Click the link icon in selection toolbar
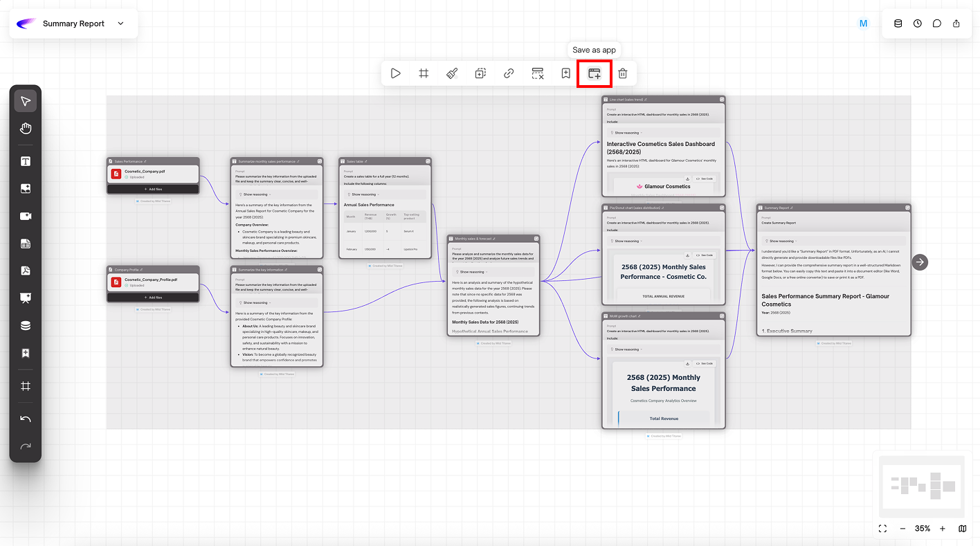The width and height of the screenshot is (980, 546). [509, 73]
